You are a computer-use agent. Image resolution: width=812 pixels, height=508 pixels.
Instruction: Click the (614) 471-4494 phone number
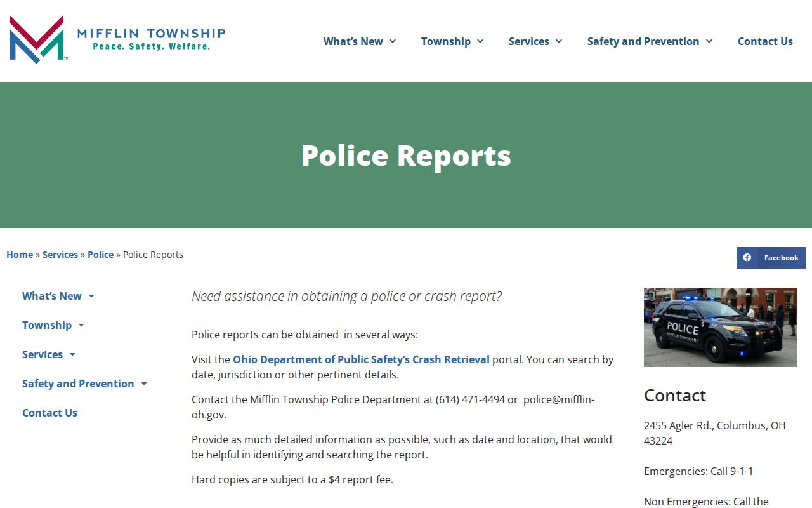point(470,399)
